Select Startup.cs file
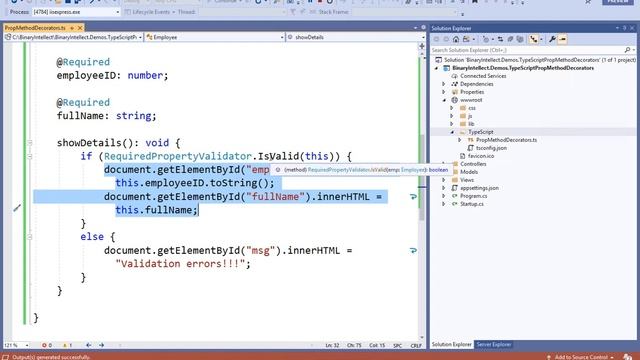 point(472,204)
